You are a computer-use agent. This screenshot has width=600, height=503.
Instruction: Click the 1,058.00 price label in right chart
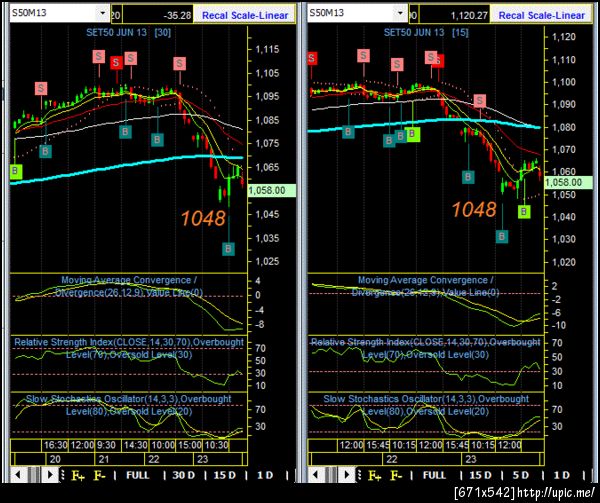[567, 182]
